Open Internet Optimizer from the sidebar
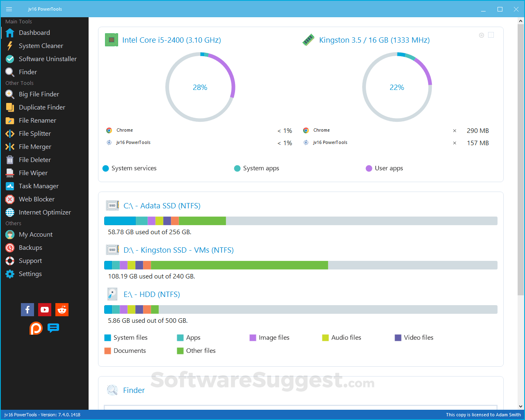The height and width of the screenshot is (420, 525). coord(44,212)
